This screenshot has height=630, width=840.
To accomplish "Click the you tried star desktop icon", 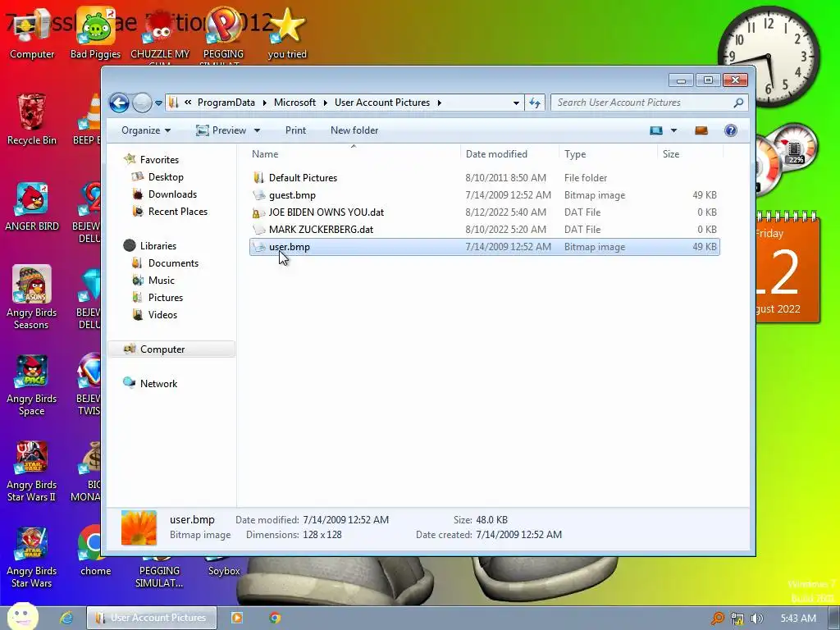I will (287, 34).
